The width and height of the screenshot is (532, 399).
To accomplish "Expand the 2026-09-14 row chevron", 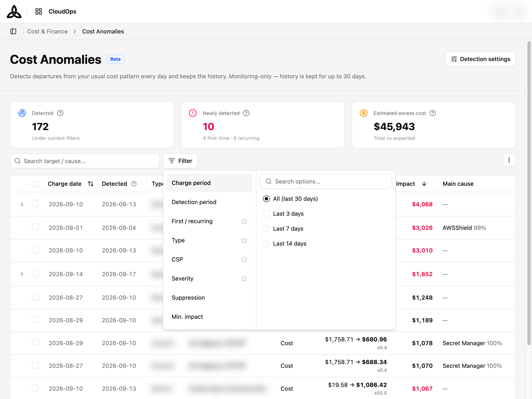I will coord(22,274).
